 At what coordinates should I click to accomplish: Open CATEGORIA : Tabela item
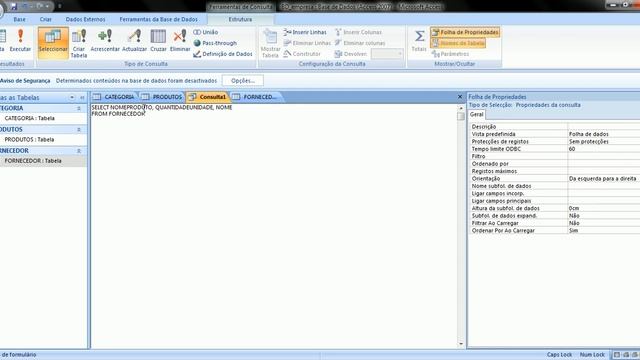29,118
